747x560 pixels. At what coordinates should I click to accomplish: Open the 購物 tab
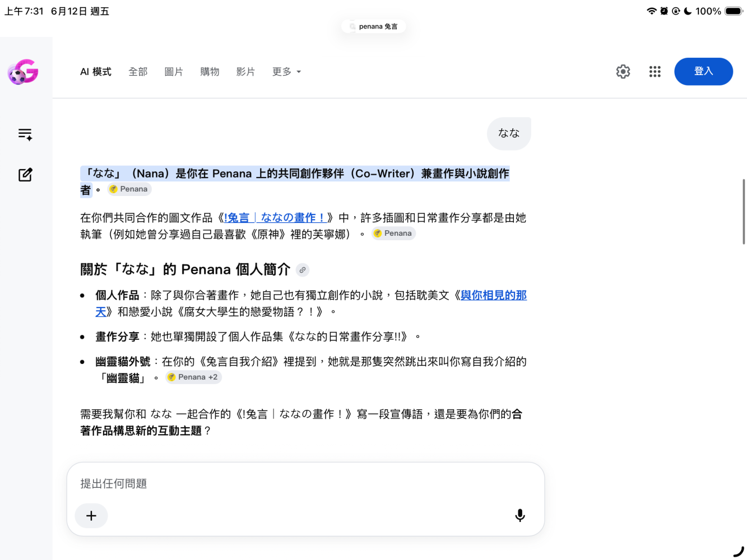pos(210,72)
